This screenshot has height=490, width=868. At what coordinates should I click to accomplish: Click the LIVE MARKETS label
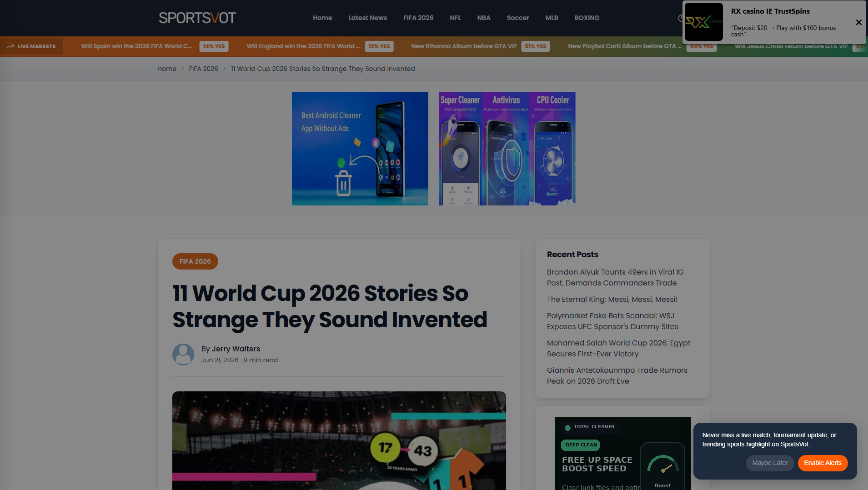(36, 46)
